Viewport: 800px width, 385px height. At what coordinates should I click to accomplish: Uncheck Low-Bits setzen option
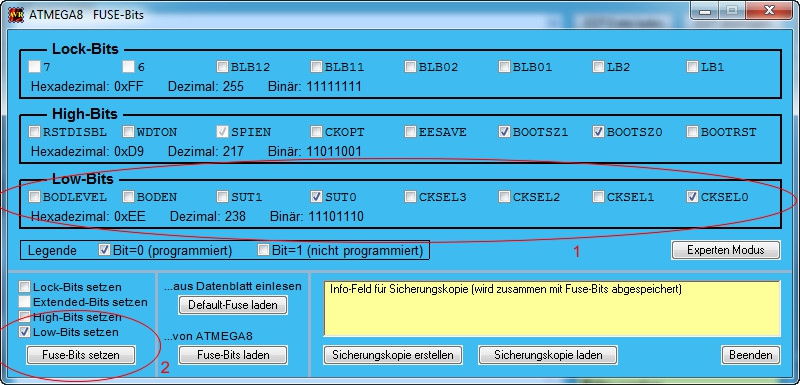[x=24, y=332]
